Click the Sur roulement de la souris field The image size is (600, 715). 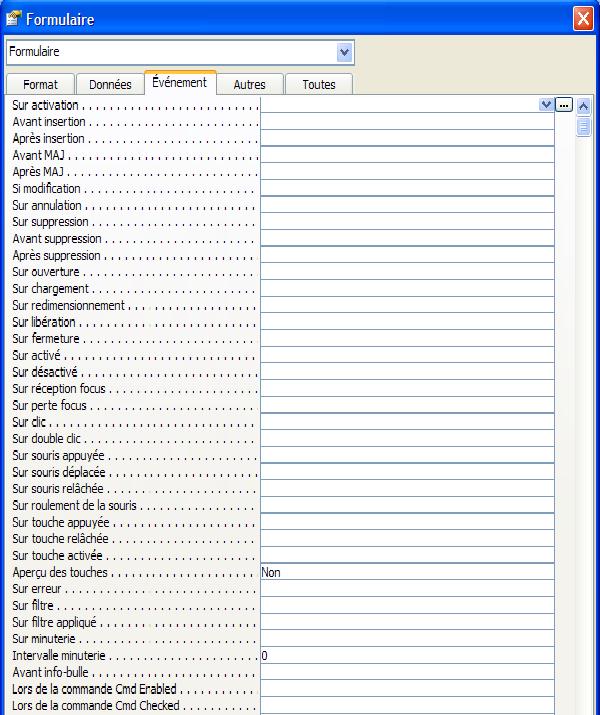point(407,506)
